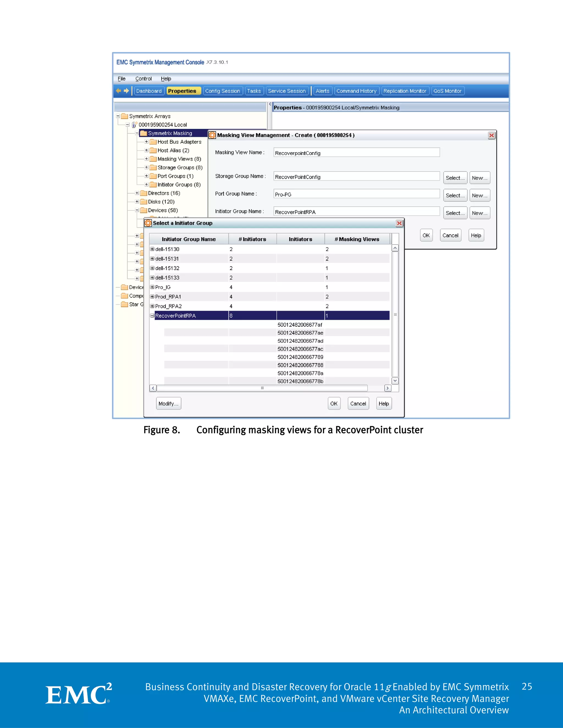Expand the Masking Views (8) tree node
The image size is (563, 728).
[x=147, y=159]
